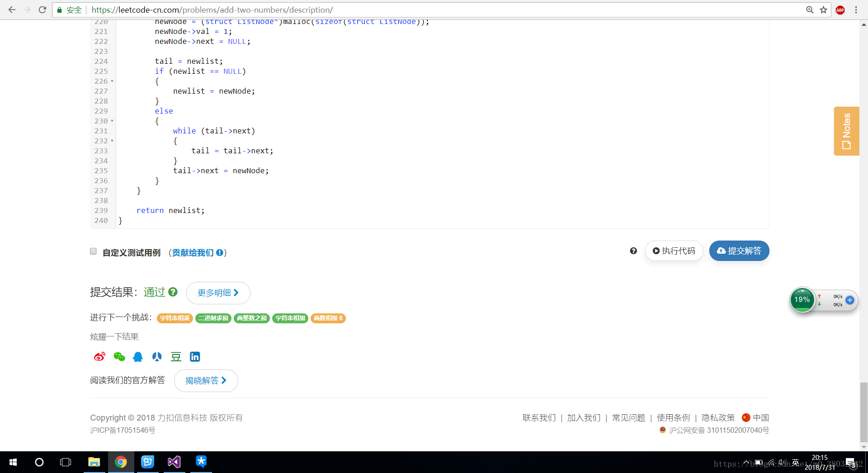Open 更多明细 for submission details
This screenshot has width=868, height=473.
point(218,293)
